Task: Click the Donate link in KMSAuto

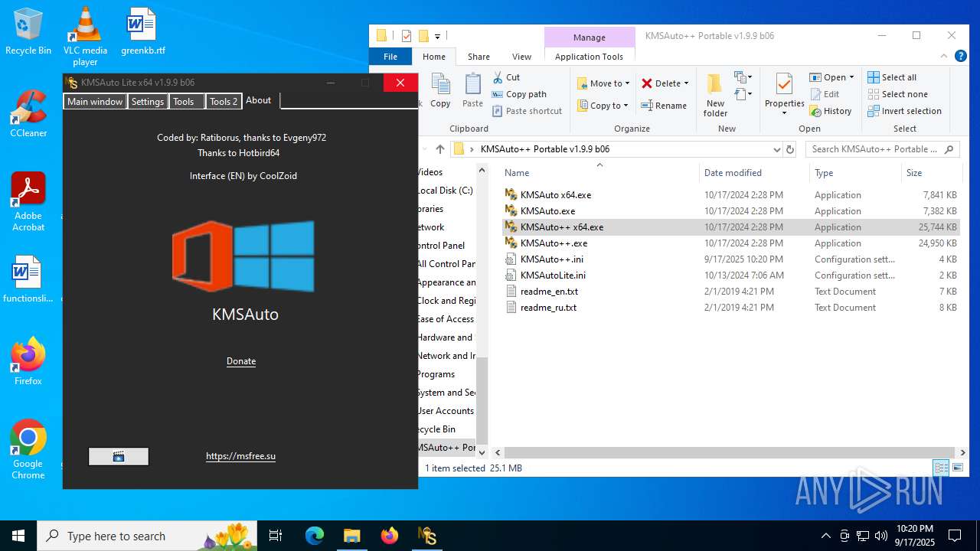Action: pos(241,361)
